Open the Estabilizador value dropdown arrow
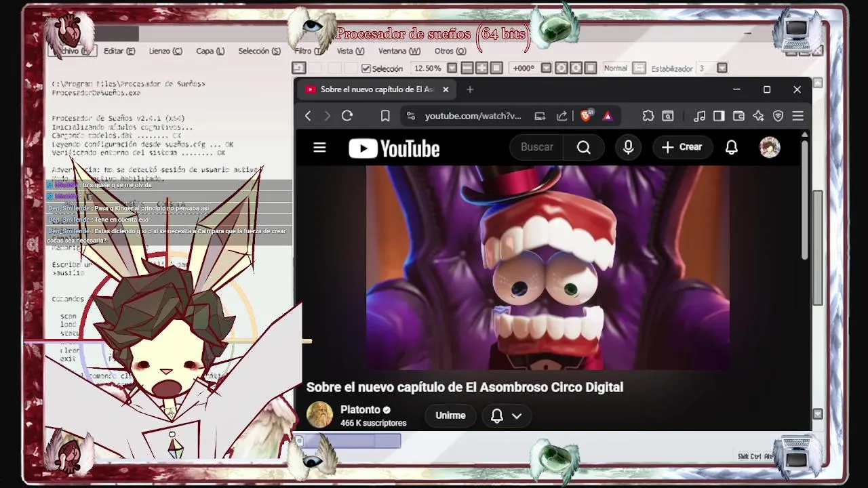 pyautogui.click(x=722, y=68)
